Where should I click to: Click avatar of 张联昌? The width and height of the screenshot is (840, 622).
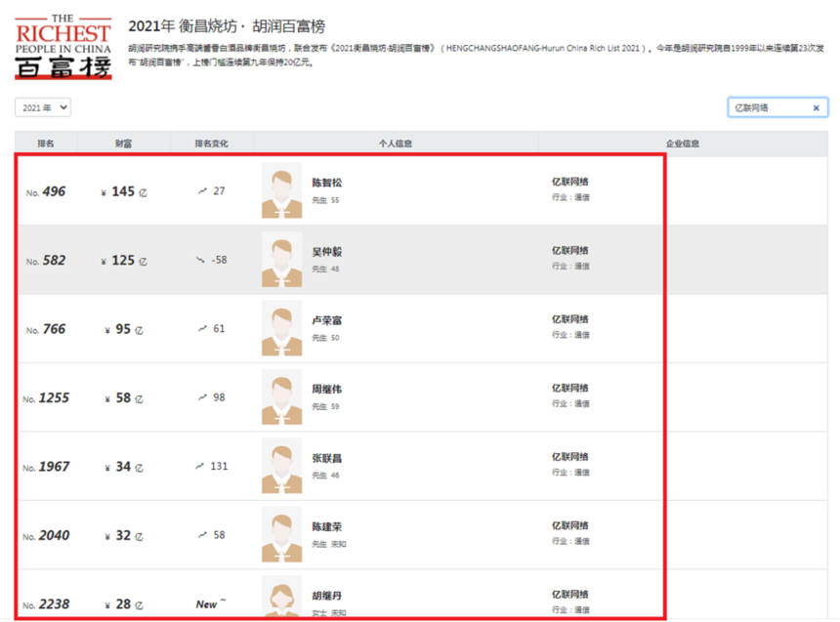point(281,466)
